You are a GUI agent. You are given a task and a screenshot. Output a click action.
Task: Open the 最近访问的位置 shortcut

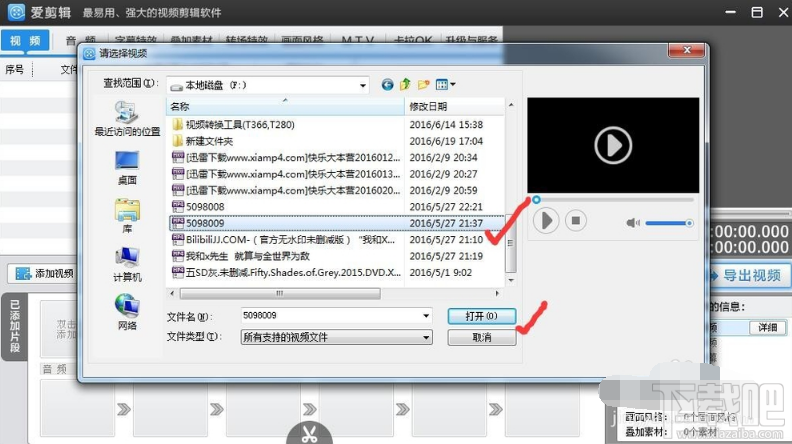[x=127, y=119]
